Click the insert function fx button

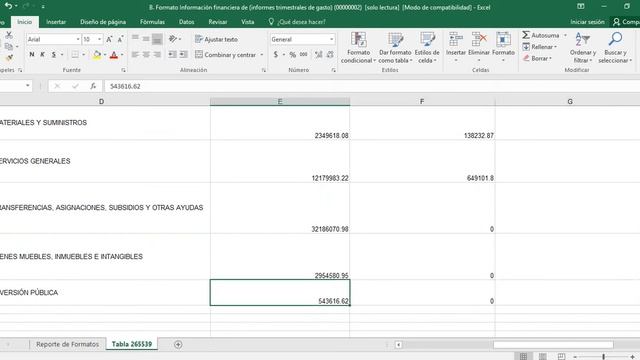[93, 86]
